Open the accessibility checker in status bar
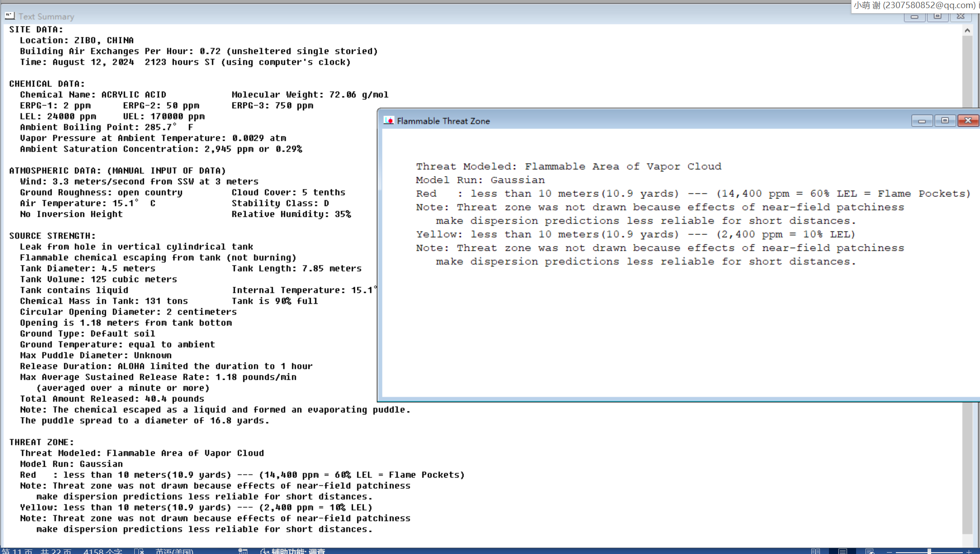Image resolution: width=980 pixels, height=554 pixels. pos(293,551)
